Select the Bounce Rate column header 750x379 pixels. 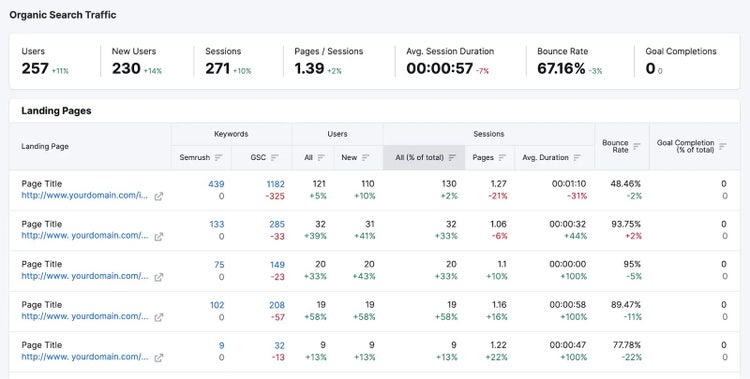(622, 146)
